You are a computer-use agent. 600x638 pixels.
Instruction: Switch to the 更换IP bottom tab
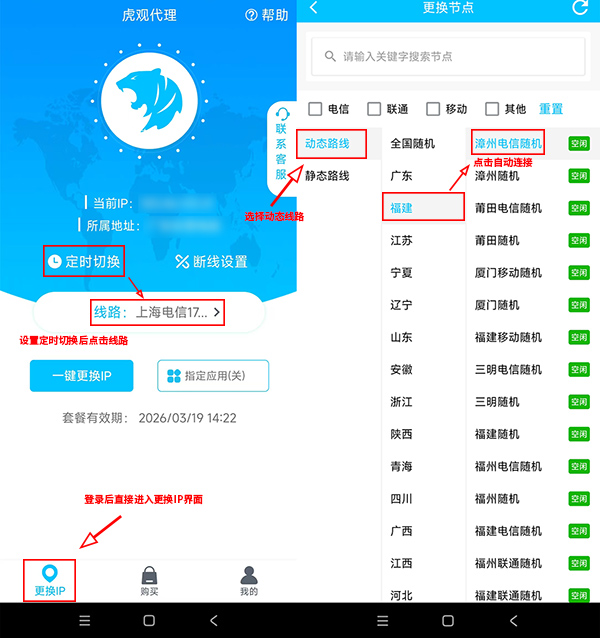(x=50, y=581)
